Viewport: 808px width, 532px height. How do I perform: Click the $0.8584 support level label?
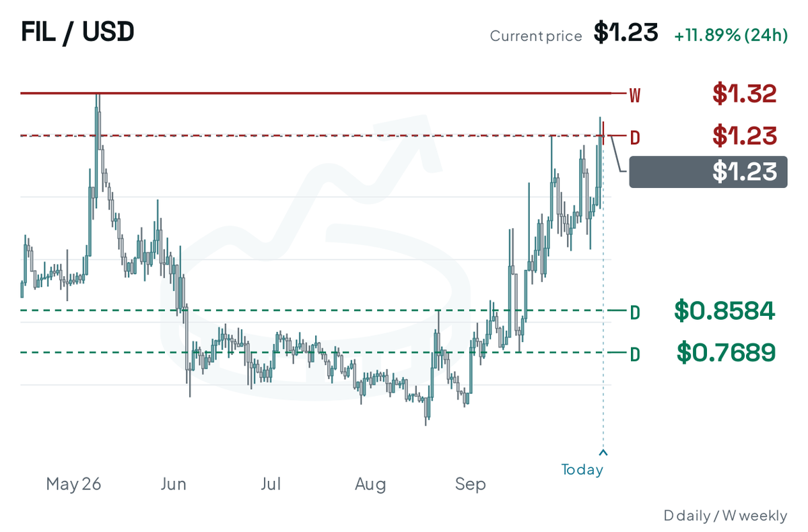coord(725,310)
